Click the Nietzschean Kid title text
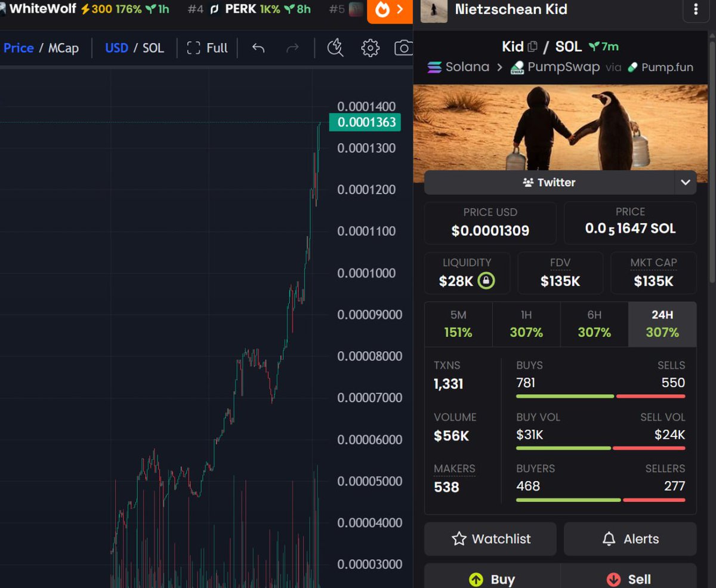This screenshot has height=588, width=716. click(511, 10)
